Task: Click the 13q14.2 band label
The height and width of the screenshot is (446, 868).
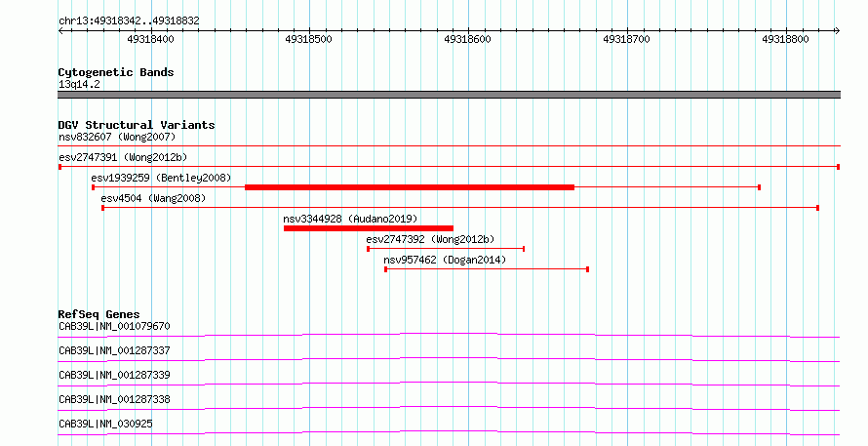Action: point(79,85)
